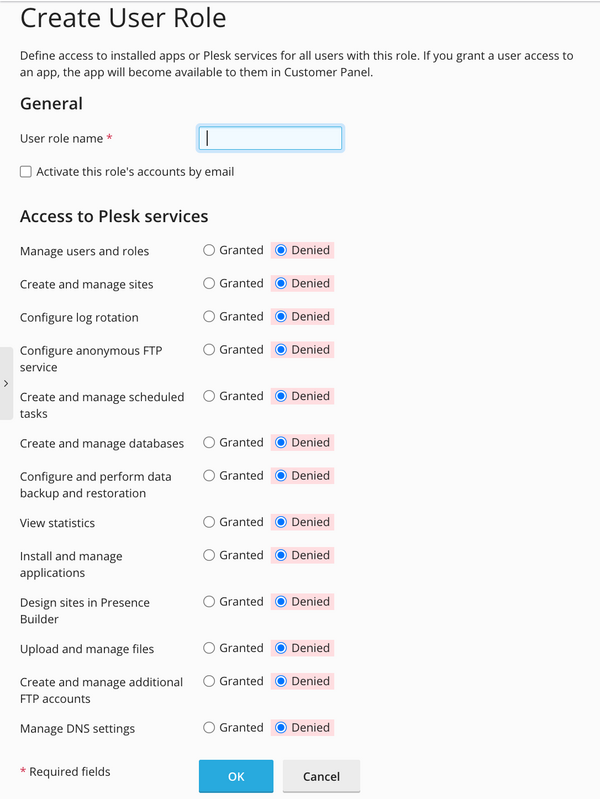Click the User role name field
600x799 pixels.
click(x=271, y=138)
